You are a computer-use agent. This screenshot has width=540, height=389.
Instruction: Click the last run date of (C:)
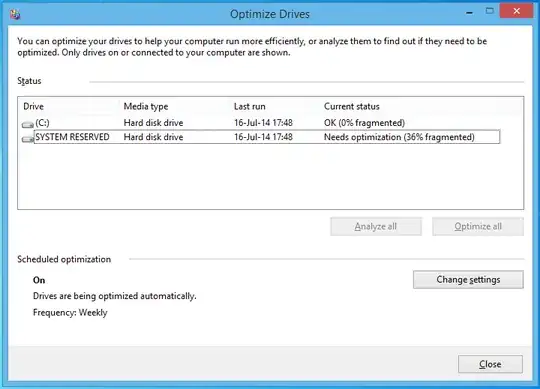point(263,123)
